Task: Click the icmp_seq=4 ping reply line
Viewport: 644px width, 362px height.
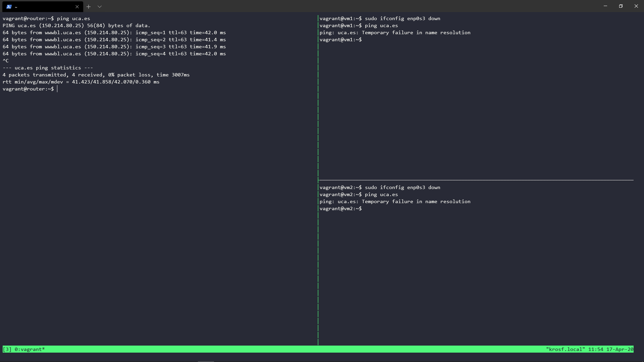Action: pos(114,54)
